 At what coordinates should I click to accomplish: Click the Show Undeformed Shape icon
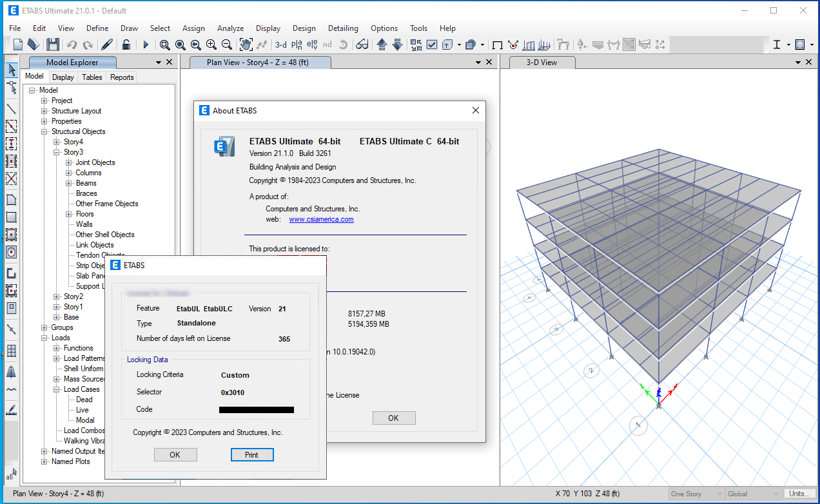click(x=498, y=44)
